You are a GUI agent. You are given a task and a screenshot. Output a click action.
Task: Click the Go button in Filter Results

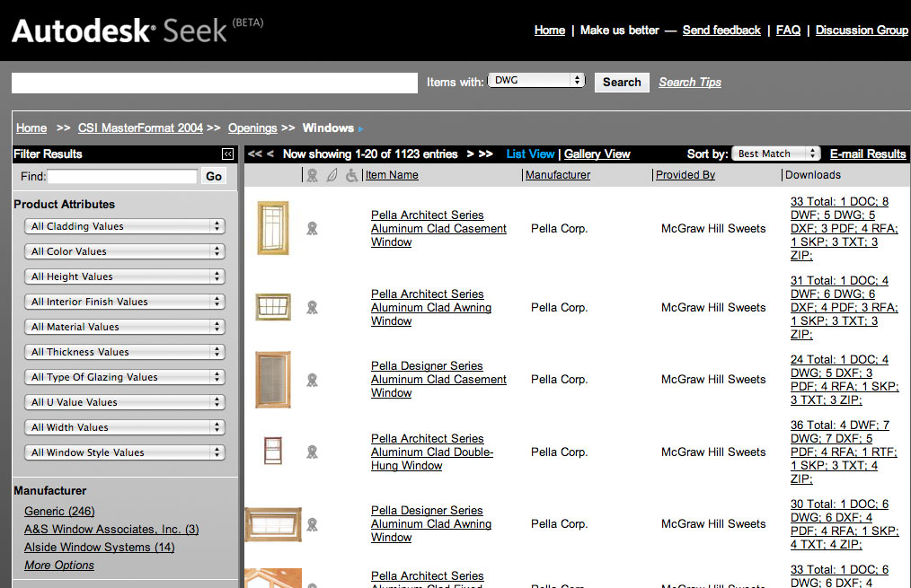tap(213, 177)
